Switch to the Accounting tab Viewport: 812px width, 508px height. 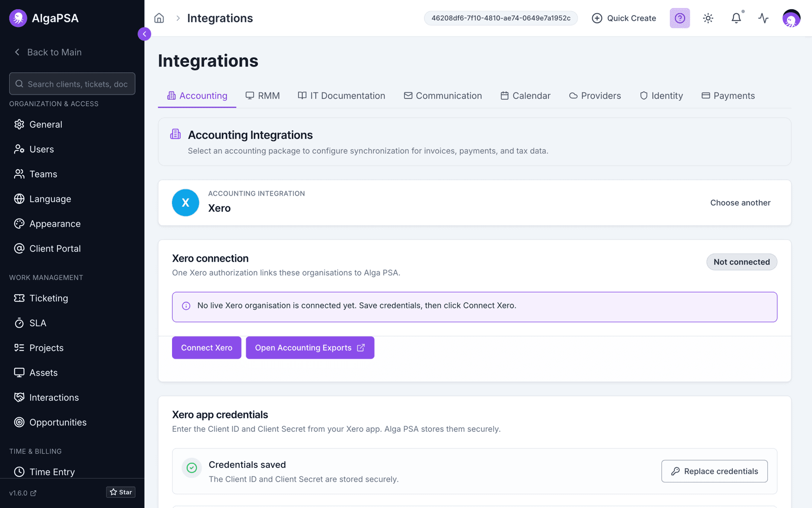pyautogui.click(x=197, y=96)
